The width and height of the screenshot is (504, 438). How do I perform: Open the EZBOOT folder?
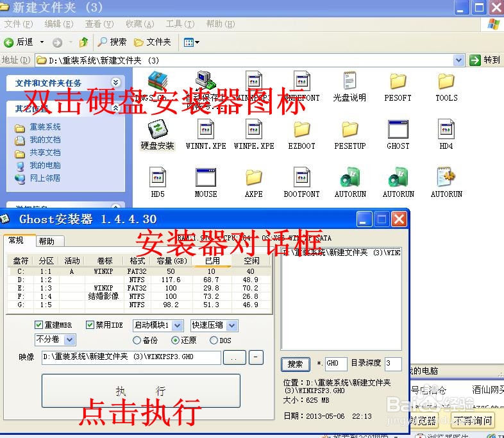point(301,131)
